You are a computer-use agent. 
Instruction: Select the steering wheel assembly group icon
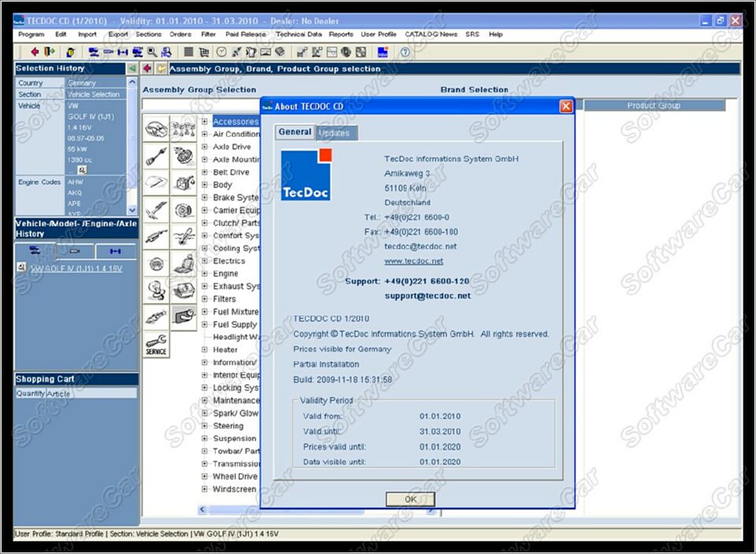click(157, 264)
